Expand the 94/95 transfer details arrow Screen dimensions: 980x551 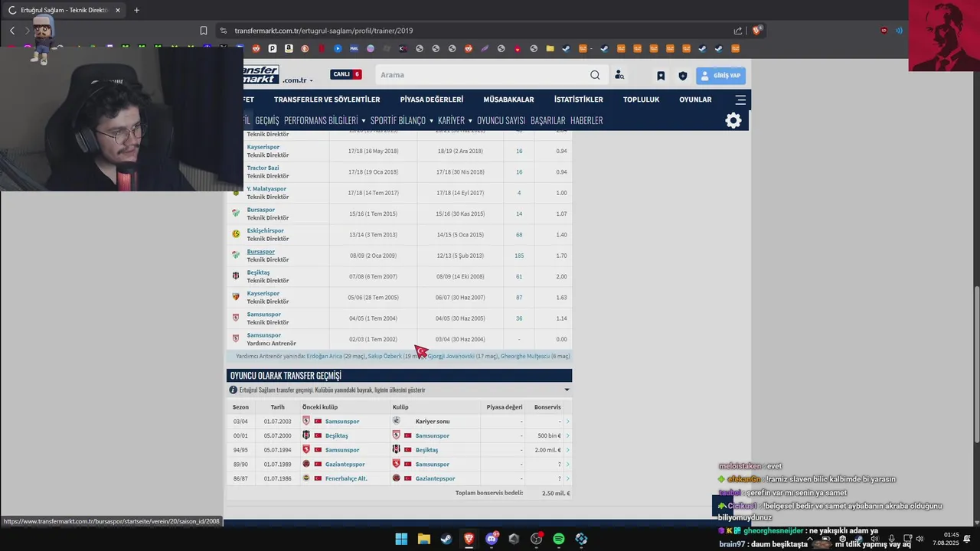(567, 450)
